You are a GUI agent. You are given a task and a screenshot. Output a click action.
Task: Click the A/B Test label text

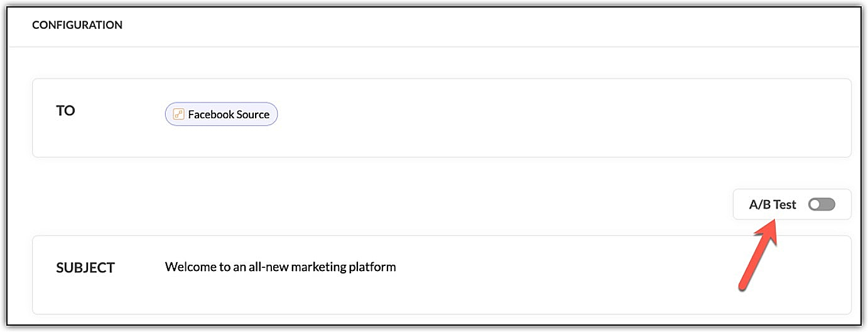[x=773, y=204]
